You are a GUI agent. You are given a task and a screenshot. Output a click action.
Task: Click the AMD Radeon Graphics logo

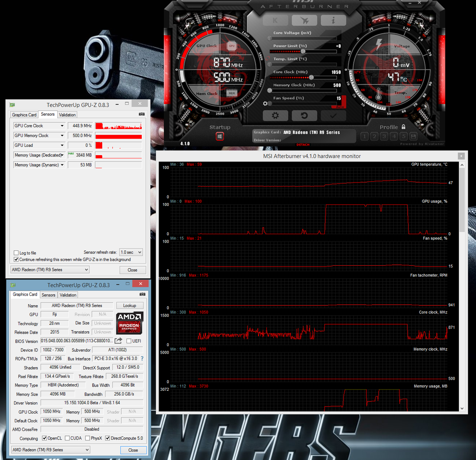[x=130, y=323]
